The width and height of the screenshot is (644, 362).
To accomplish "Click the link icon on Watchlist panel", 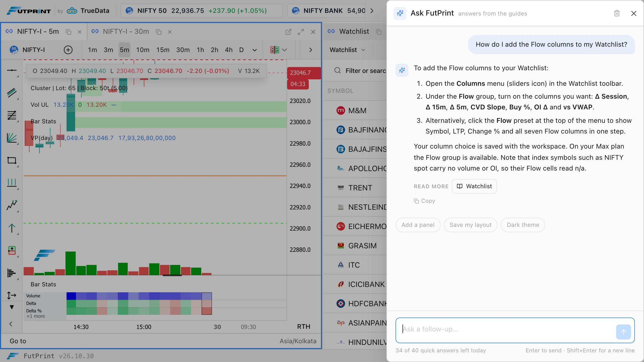I will click(x=331, y=31).
